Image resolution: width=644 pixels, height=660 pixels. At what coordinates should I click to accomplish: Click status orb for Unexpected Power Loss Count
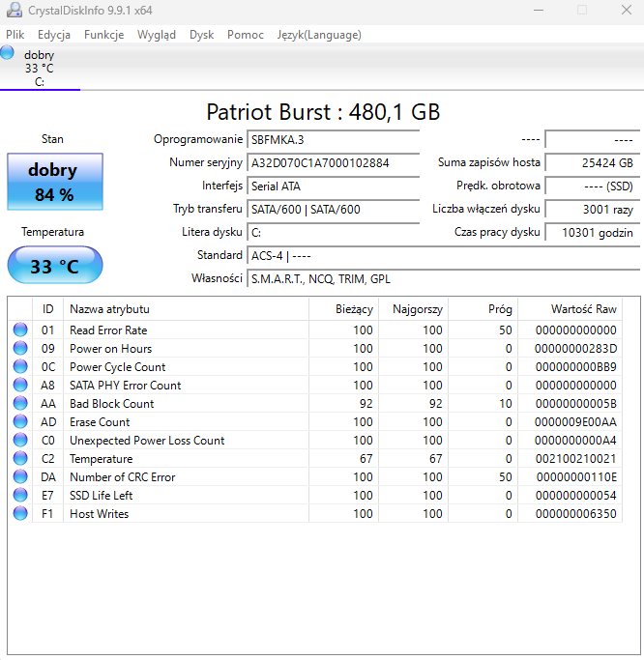pyautogui.click(x=20, y=440)
